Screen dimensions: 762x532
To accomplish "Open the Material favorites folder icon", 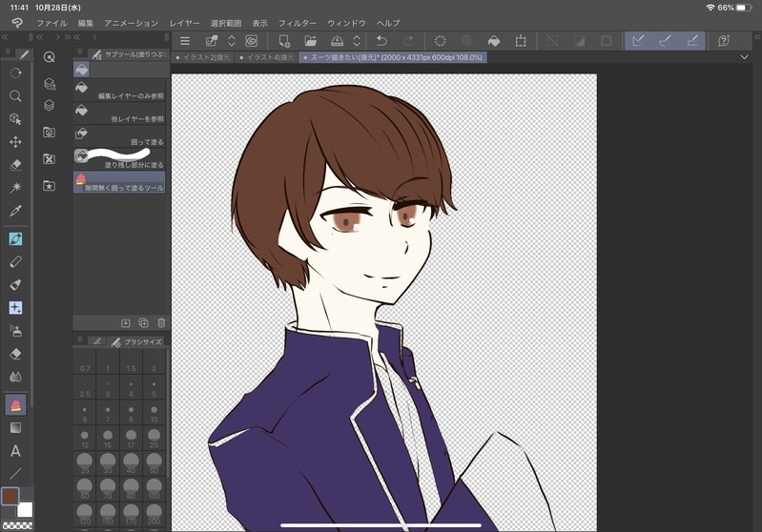I will coord(49,186).
